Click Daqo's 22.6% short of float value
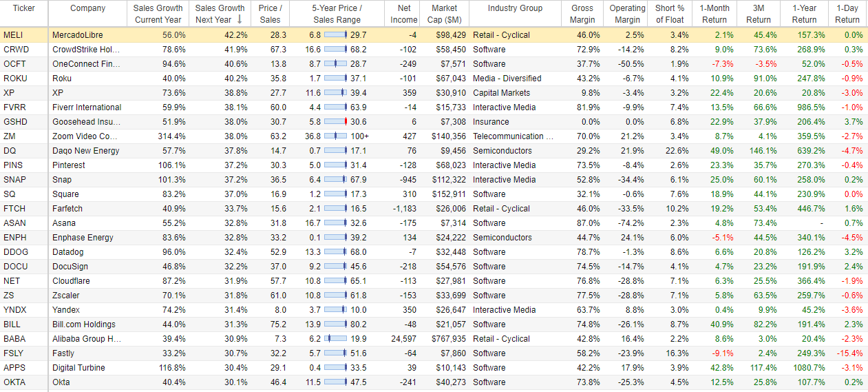Screen dimensions: 868x392 tap(677, 151)
